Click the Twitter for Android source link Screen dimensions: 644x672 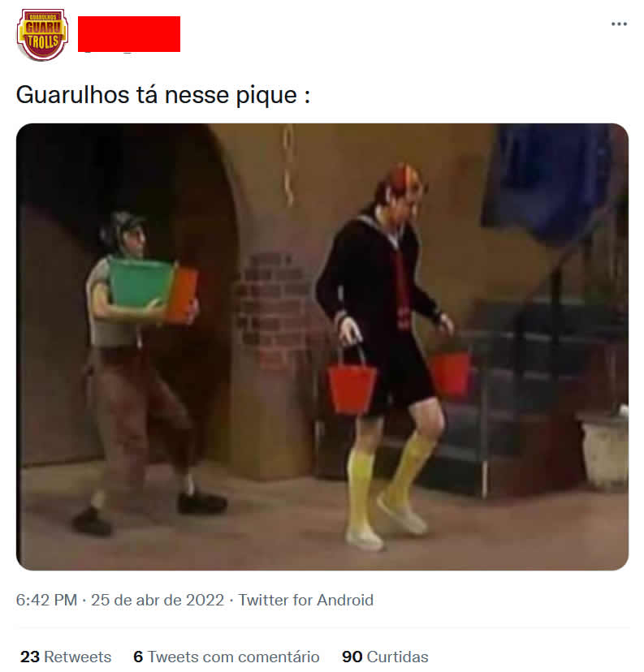[305, 600]
